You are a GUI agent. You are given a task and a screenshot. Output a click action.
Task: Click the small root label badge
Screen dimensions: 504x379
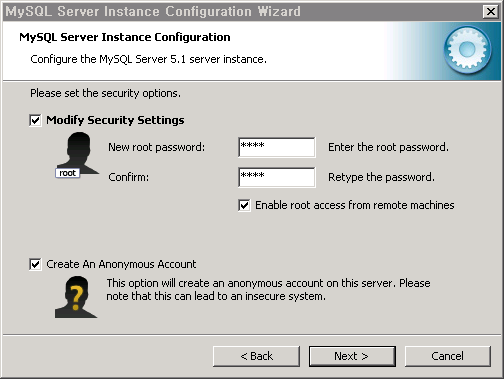[x=68, y=173]
